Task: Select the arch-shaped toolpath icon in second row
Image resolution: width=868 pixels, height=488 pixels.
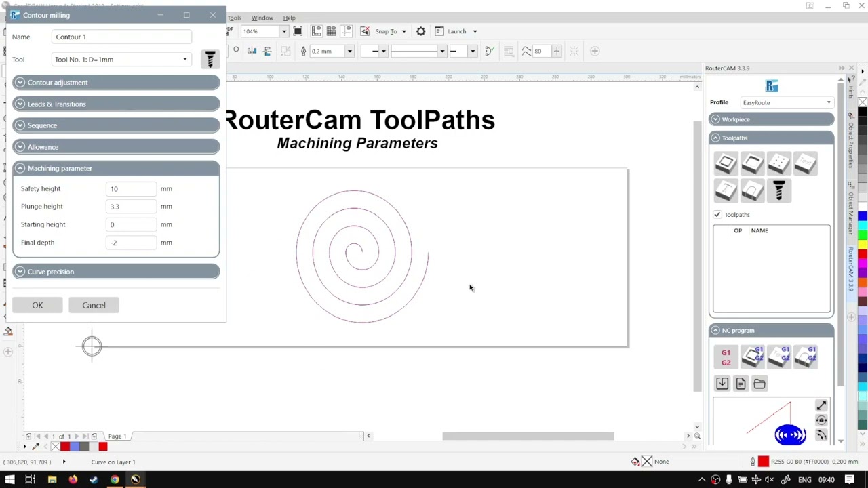Action: [752, 191]
